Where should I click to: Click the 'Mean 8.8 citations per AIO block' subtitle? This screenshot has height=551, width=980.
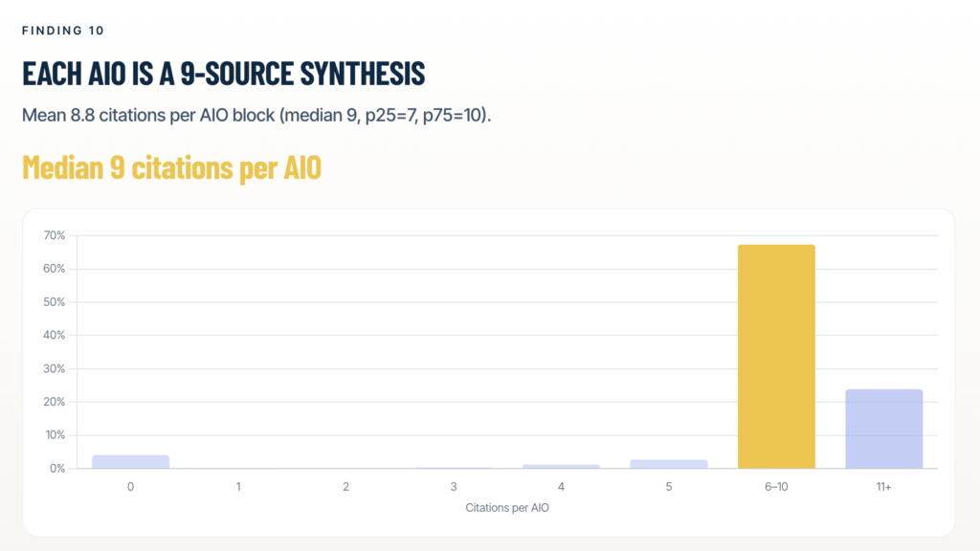coord(256,115)
